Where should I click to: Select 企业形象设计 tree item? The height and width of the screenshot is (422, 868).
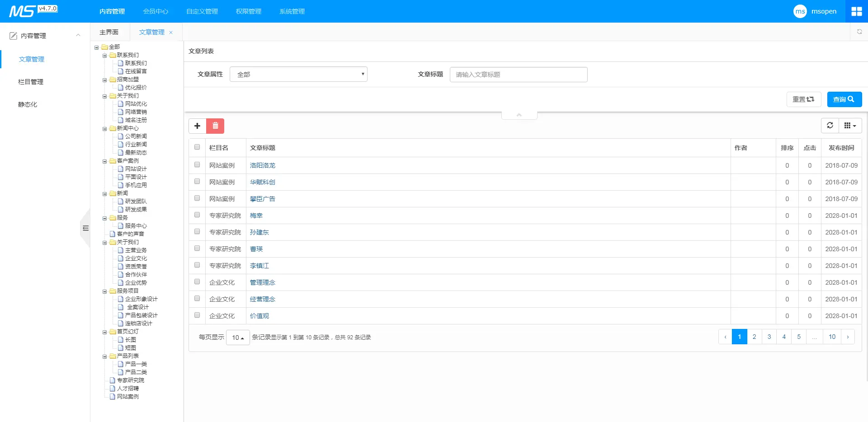[142, 299]
